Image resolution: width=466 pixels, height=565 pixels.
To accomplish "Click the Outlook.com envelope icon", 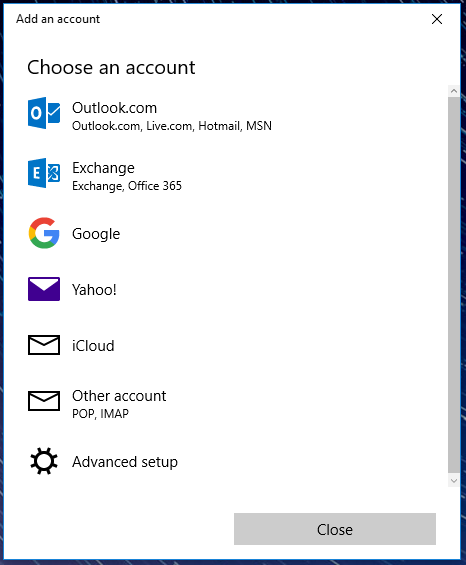I will (44, 113).
